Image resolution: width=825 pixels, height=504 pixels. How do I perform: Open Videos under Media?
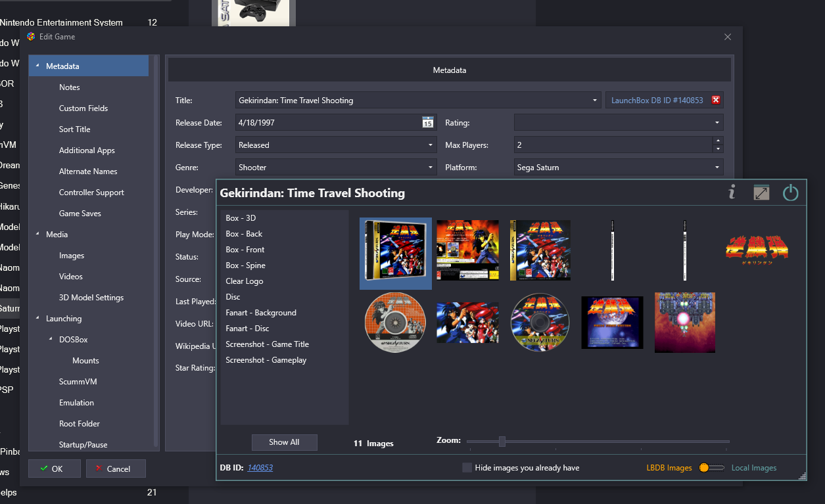click(71, 277)
